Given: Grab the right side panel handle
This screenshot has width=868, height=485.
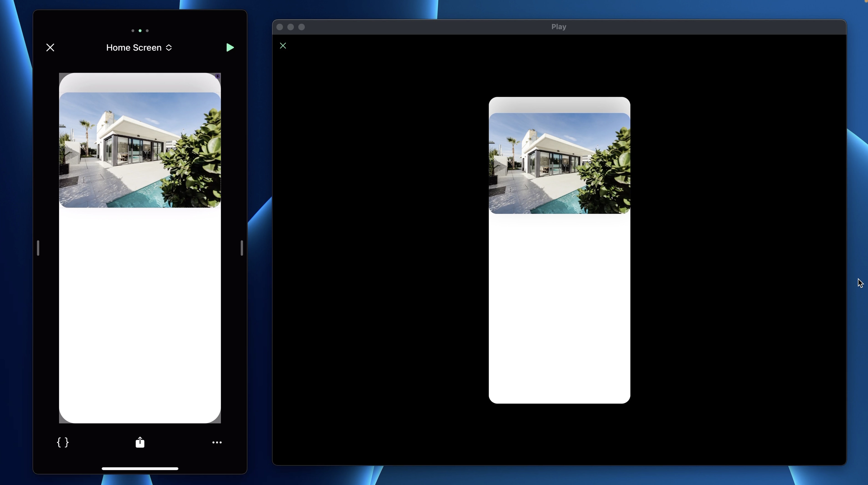Looking at the screenshot, I should 241,248.
